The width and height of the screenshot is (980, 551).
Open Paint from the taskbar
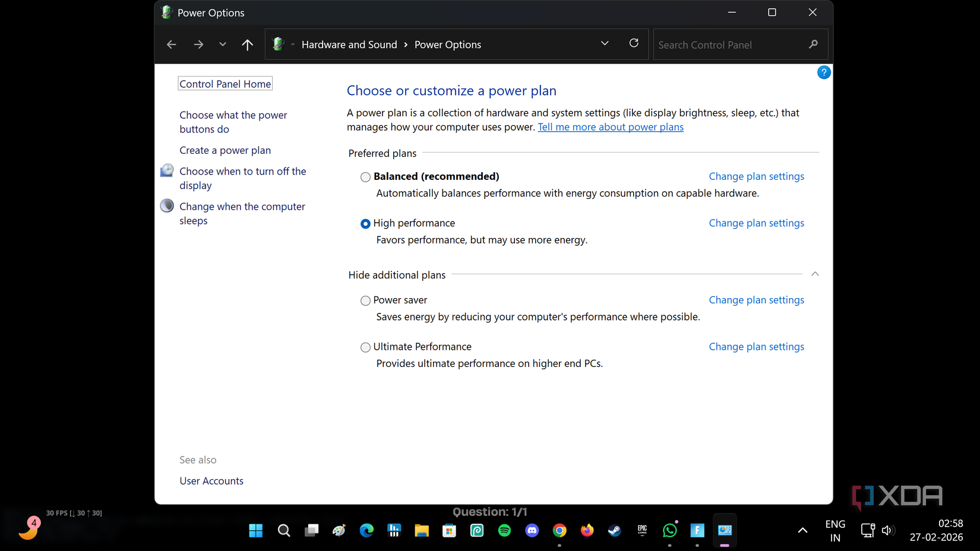tap(339, 530)
